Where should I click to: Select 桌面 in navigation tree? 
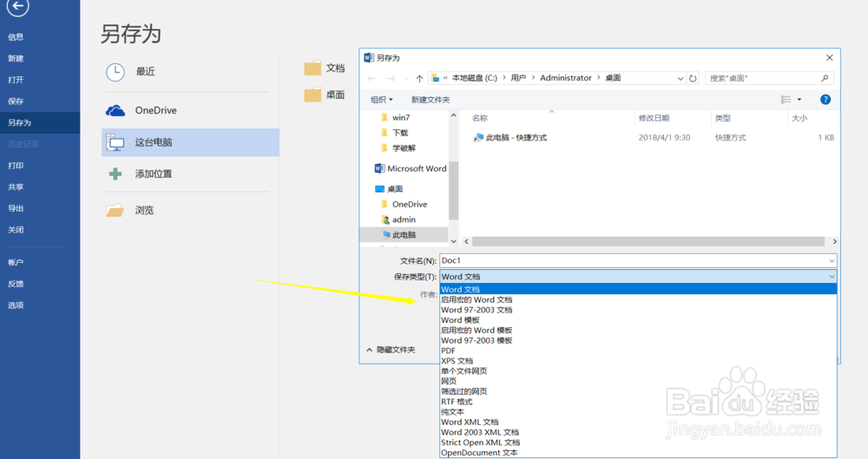click(x=389, y=189)
